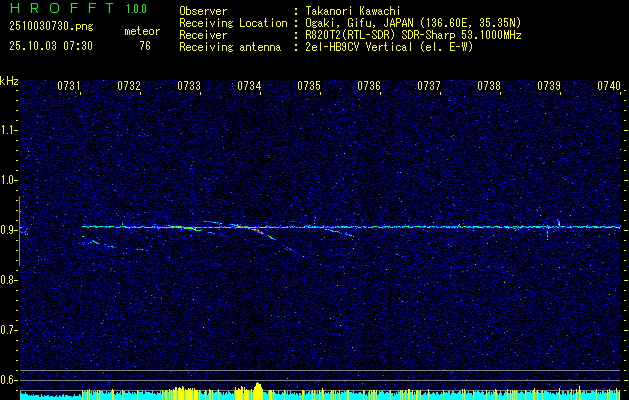This screenshot has width=629, height=400.
Task: Click the 0736 time marker
Action: pos(369,85)
